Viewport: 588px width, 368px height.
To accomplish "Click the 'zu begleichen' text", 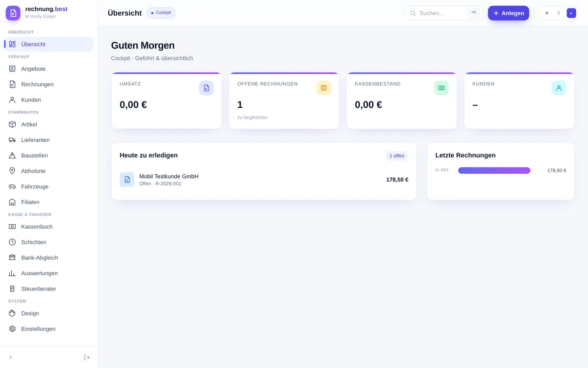I will 252,117.
